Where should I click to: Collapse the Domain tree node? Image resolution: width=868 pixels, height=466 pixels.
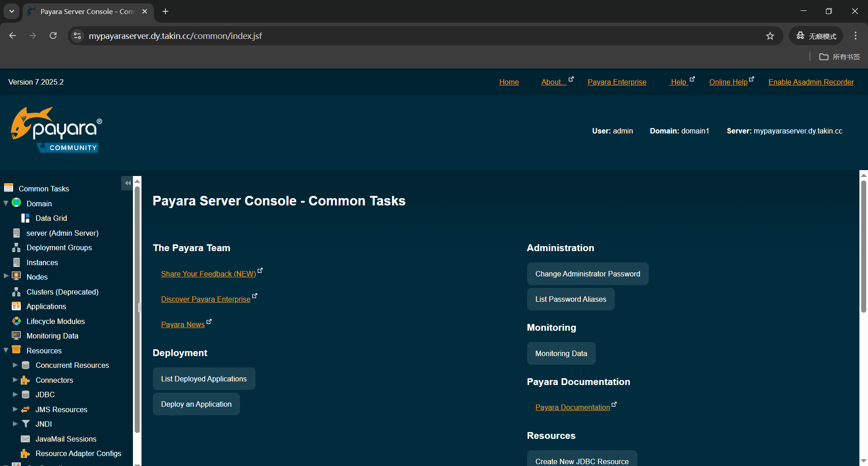6,203
